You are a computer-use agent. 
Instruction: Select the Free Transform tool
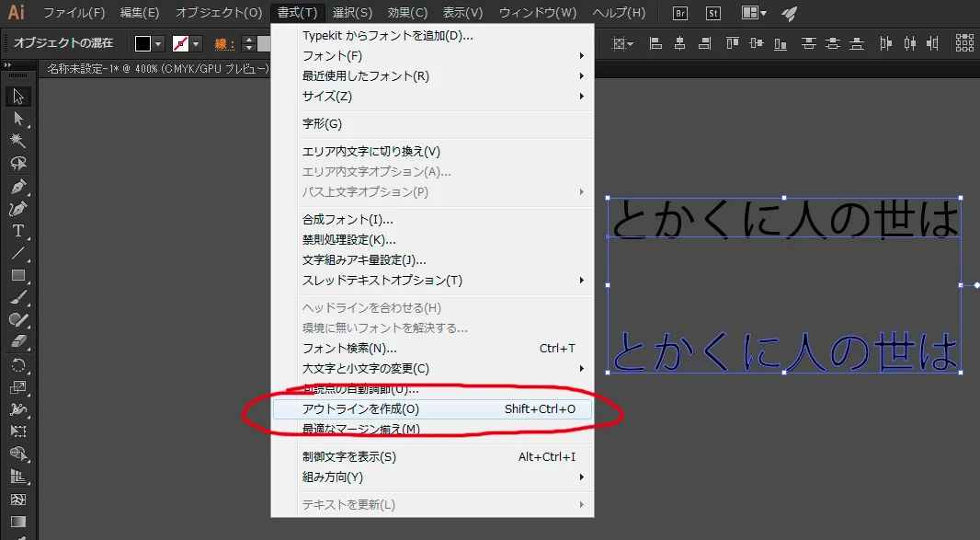click(18, 431)
